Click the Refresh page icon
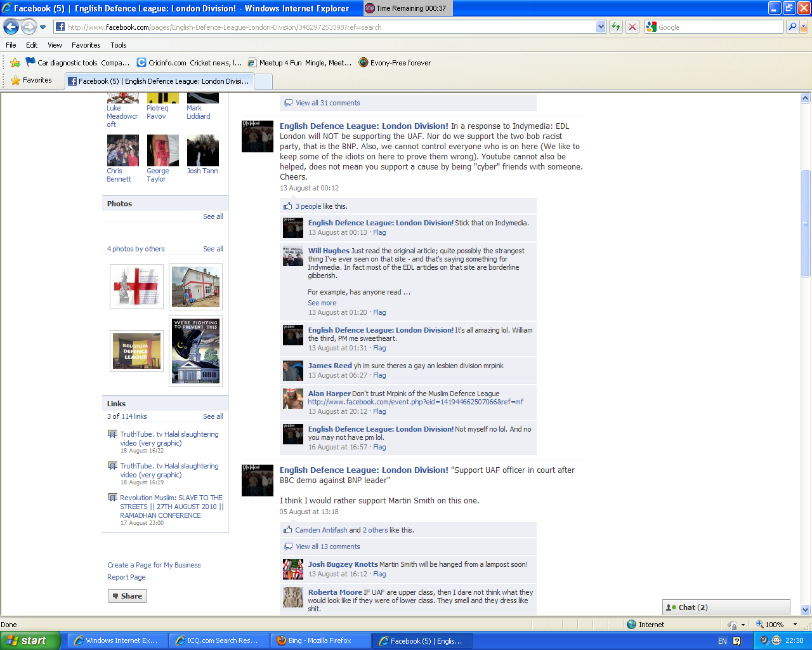This screenshot has height=650, width=812. (x=615, y=27)
